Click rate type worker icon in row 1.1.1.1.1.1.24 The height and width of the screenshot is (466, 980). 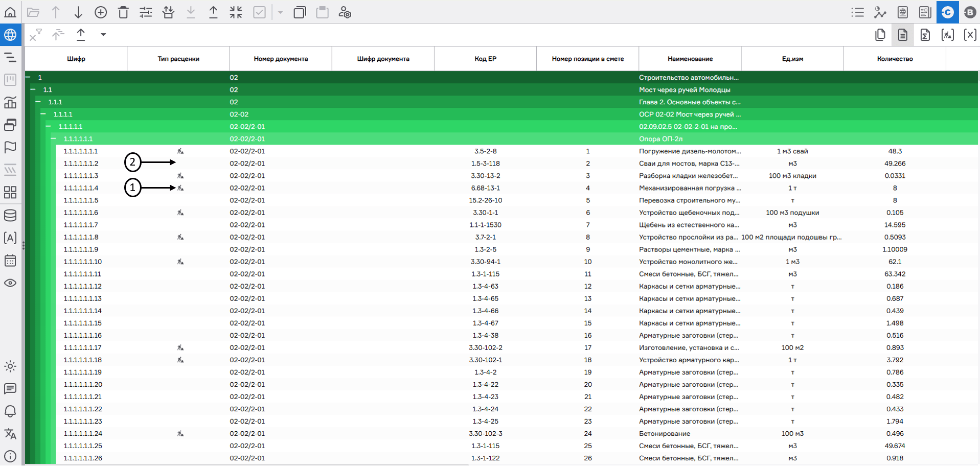(180, 434)
